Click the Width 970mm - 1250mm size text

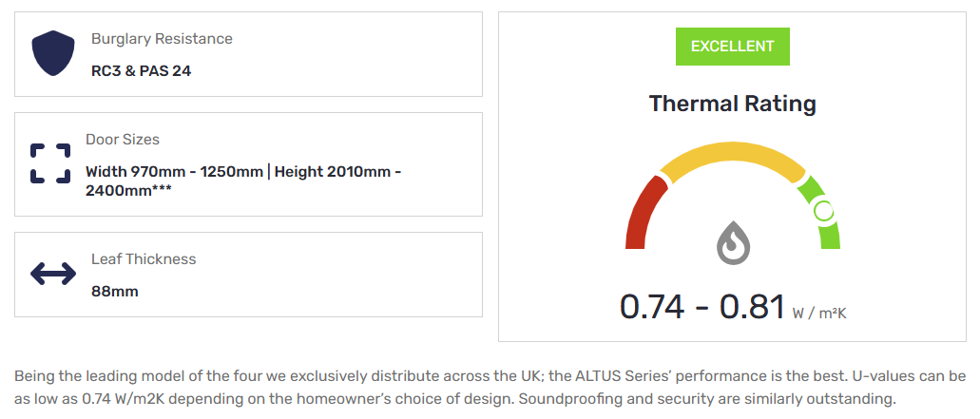pyautogui.click(x=174, y=171)
